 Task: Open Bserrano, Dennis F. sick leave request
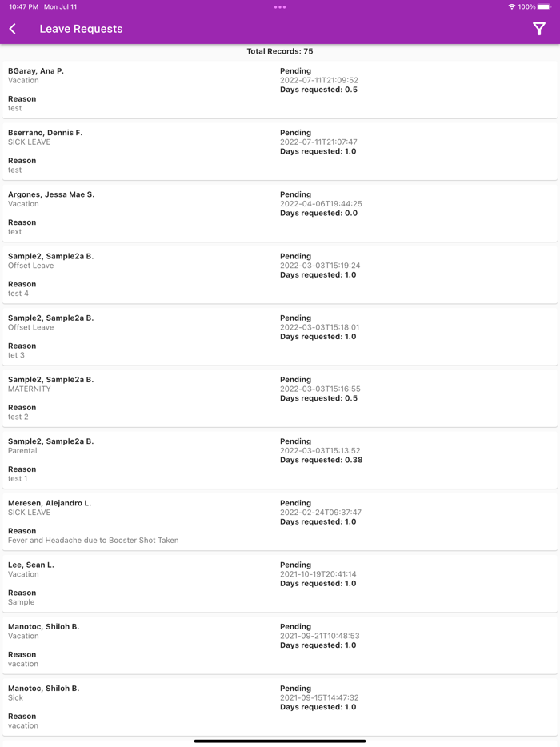(280, 151)
